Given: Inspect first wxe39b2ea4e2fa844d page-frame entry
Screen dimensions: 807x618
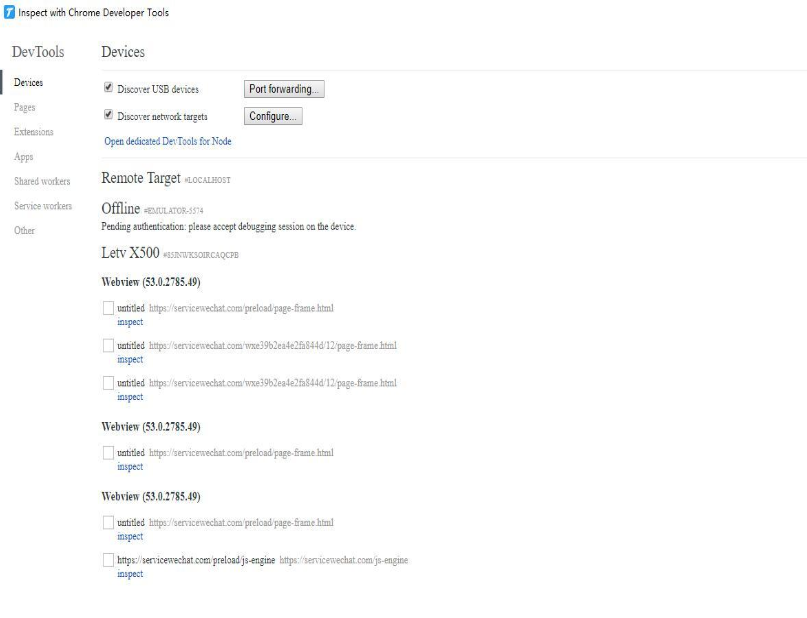Looking at the screenshot, I should [x=130, y=360].
